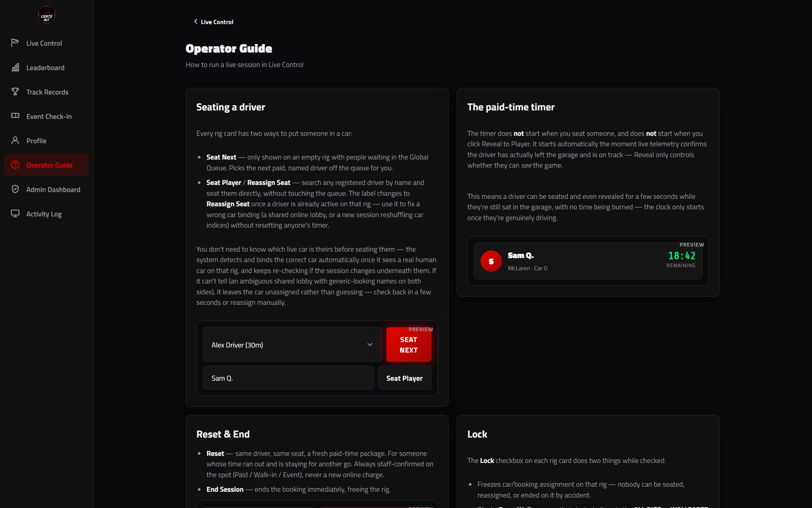Click the Seat Player button

pos(404,378)
